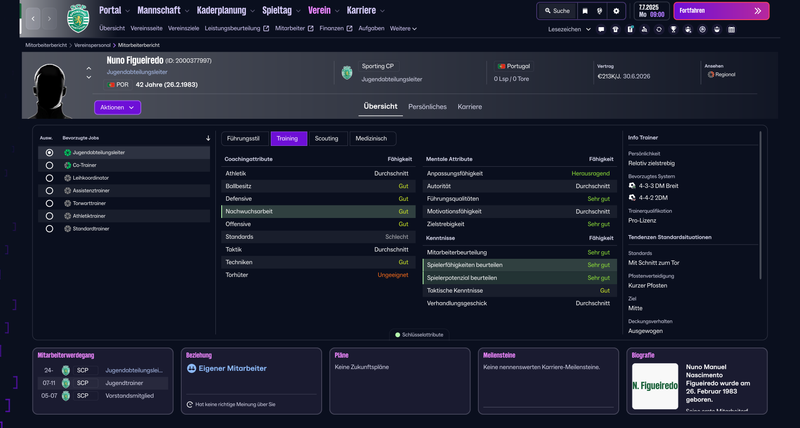The width and height of the screenshot is (800, 428).
Task: Select Standardtrainer job radio button
Action: pyautogui.click(x=49, y=229)
